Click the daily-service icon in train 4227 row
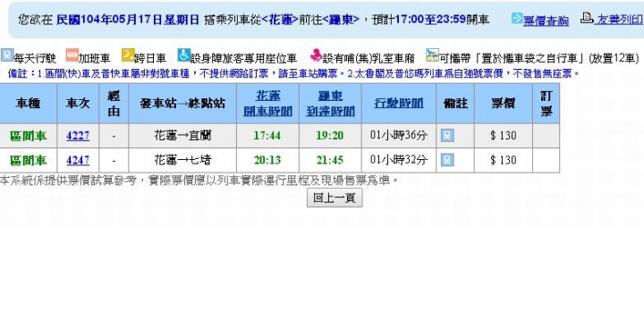Image resolution: width=644 pixels, height=328 pixels. 447,136
